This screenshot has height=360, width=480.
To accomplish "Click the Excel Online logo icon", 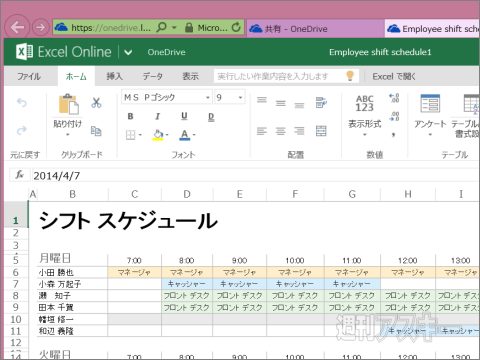I will 25,52.
